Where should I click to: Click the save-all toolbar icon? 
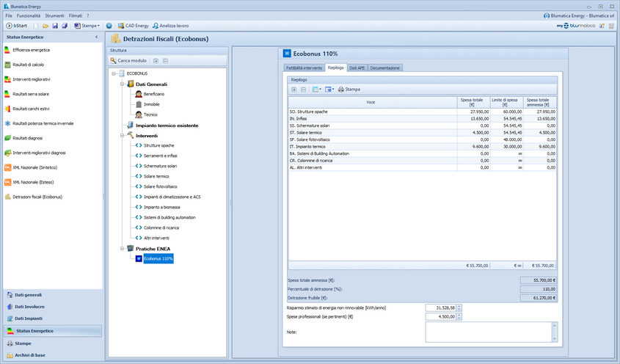coord(65,26)
